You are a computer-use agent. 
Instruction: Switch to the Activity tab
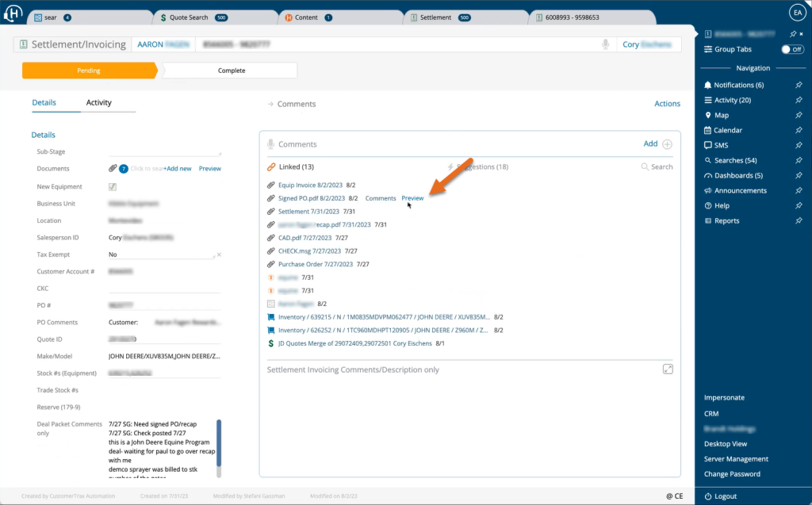(99, 103)
